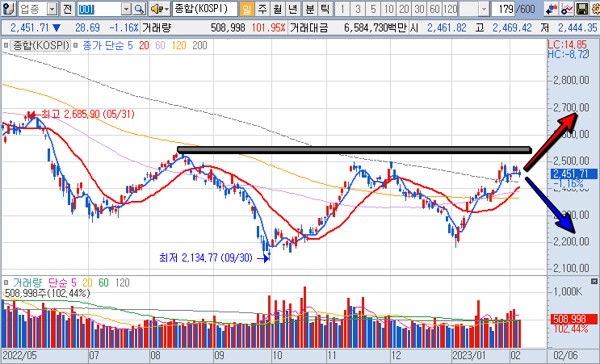Viewport: 600px width, 364px height.
Task: Select the 주 weekly period toggle
Action: click(262, 9)
